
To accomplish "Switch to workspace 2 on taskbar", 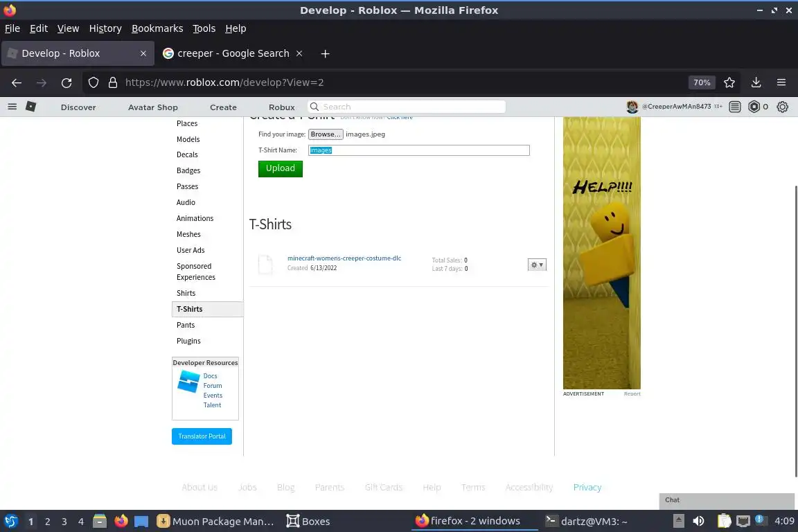I will point(47,522).
